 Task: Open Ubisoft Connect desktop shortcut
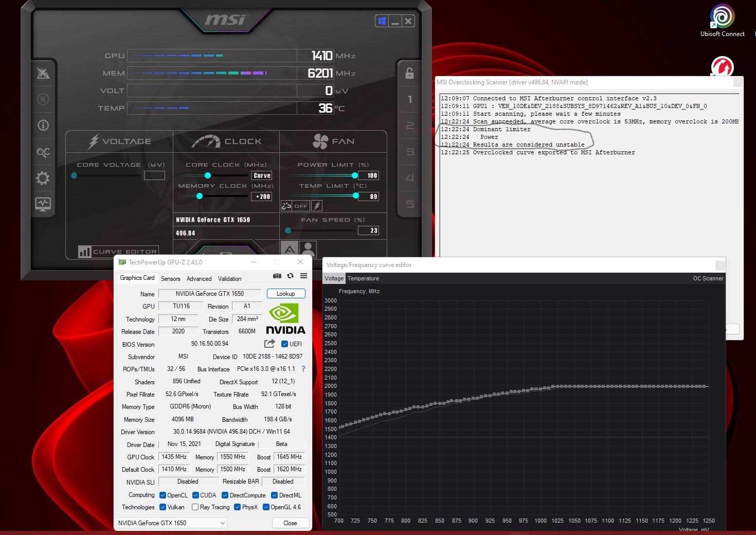tap(722, 21)
